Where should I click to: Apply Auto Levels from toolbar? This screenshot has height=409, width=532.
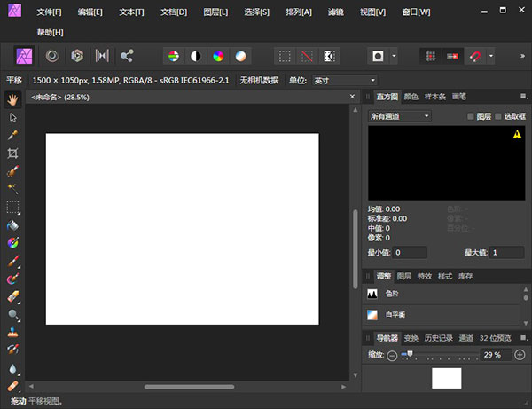pos(174,57)
